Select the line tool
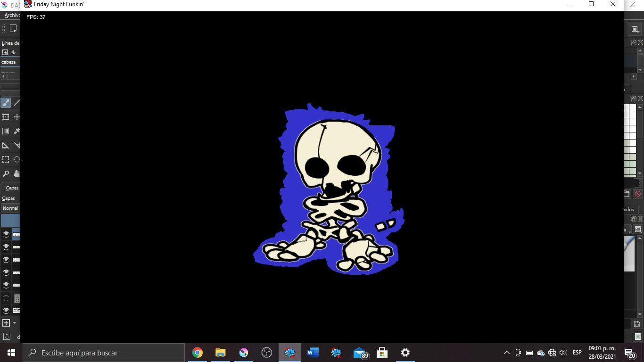The height and width of the screenshot is (362, 644). [x=17, y=103]
